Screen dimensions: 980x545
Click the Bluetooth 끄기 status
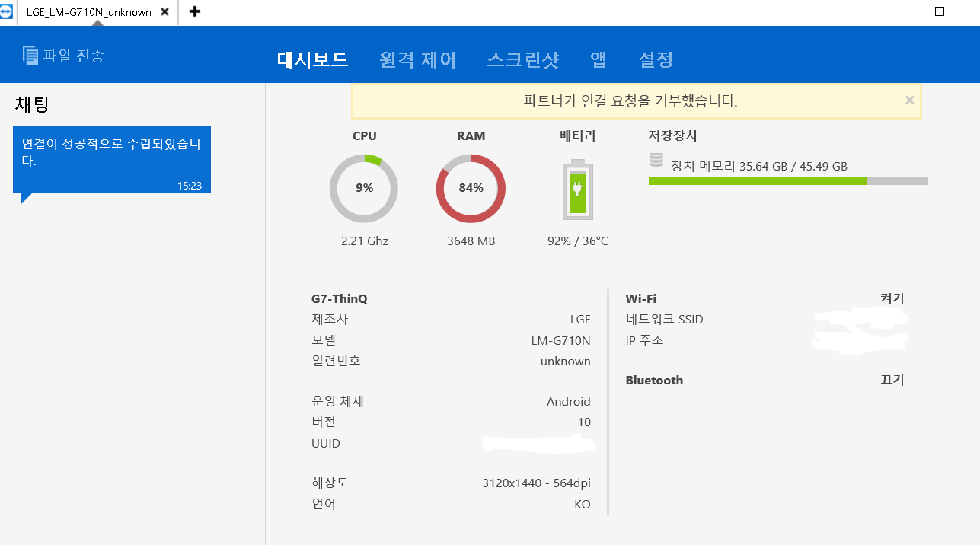pos(892,380)
